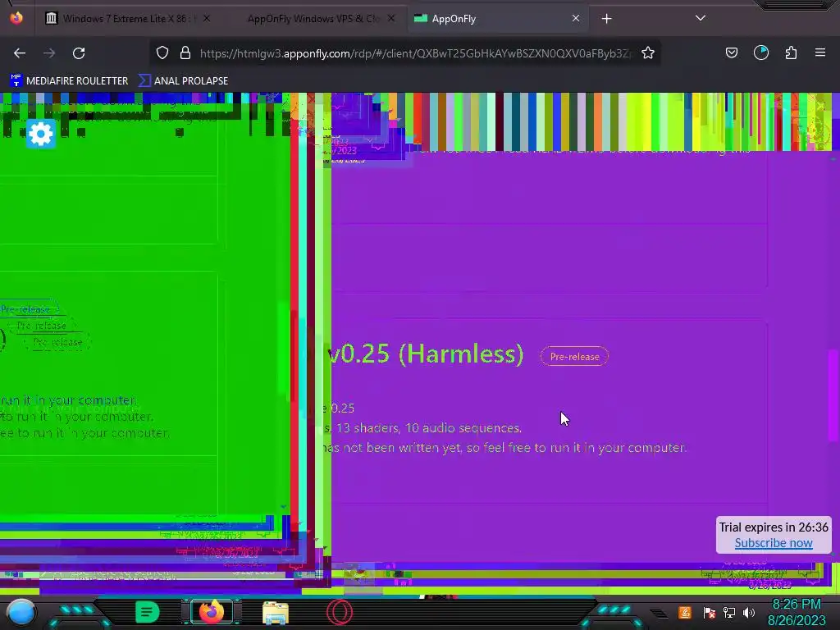
Task: Save page to Pocket
Action: pos(731,52)
